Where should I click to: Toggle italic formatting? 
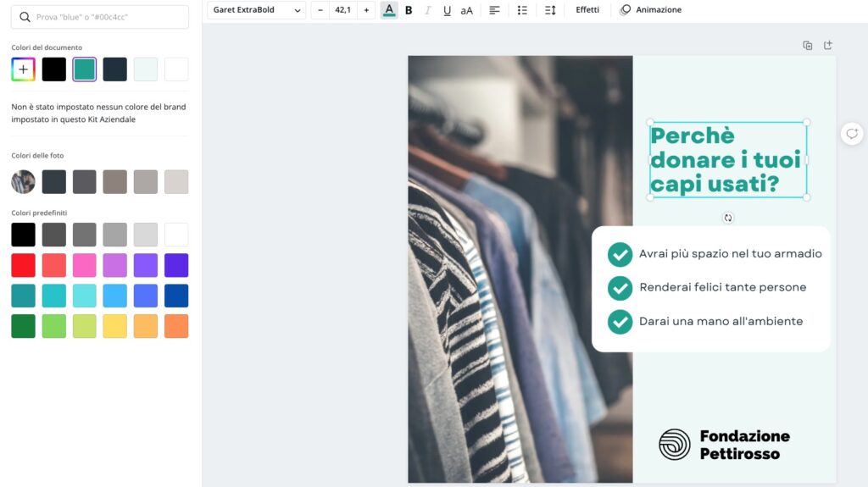[x=427, y=10]
